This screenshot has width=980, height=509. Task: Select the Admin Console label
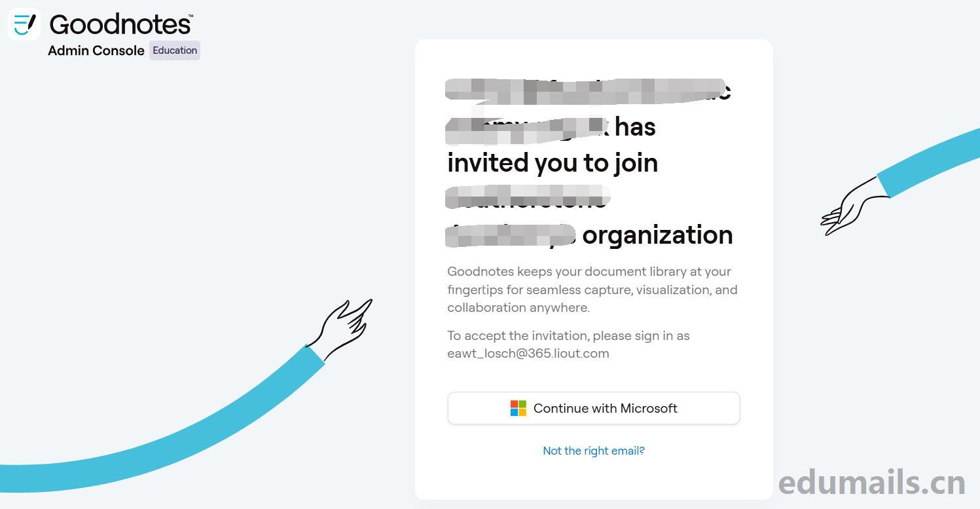tap(96, 50)
